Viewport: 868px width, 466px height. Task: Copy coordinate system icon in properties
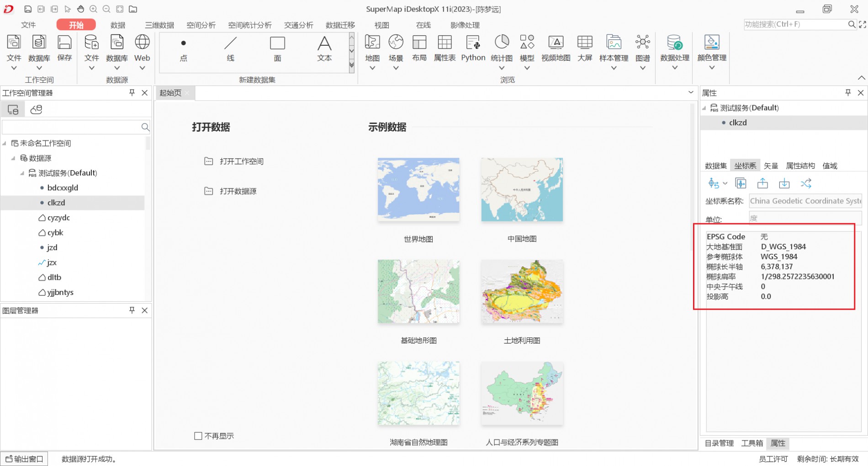tap(741, 183)
